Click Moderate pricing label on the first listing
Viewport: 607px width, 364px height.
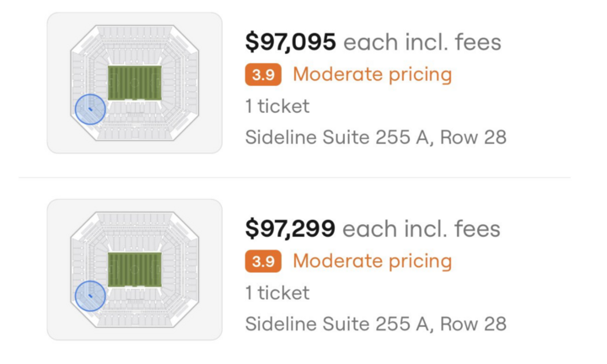tap(372, 75)
